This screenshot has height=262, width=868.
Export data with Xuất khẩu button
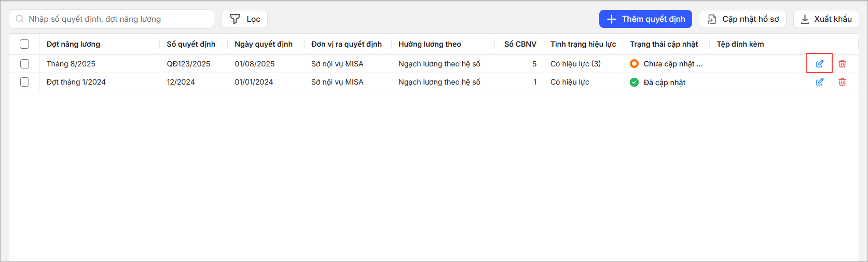[826, 19]
